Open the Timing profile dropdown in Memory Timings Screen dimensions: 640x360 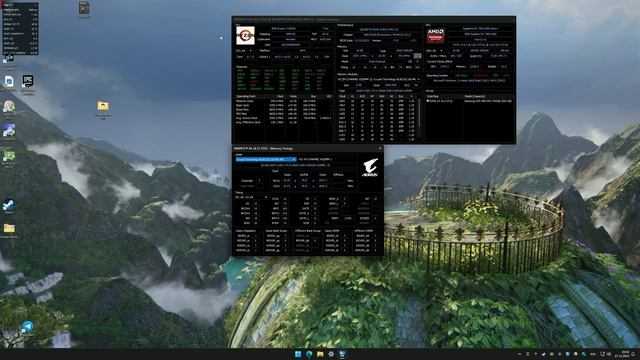click(x=251, y=197)
